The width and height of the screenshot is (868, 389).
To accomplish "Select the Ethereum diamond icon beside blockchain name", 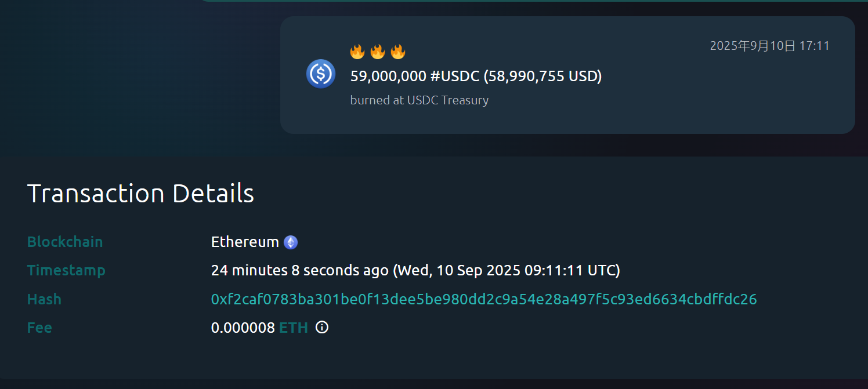I will click(290, 242).
